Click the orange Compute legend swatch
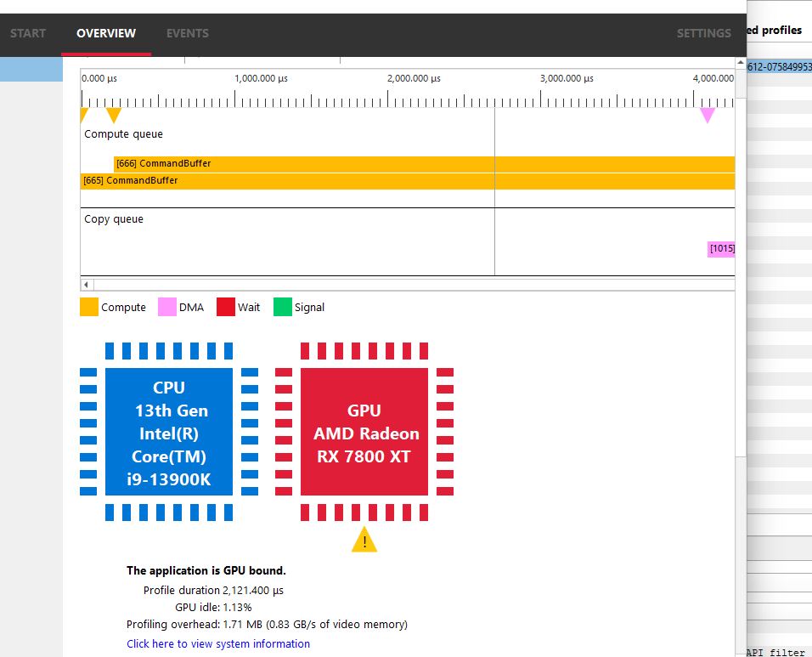Viewport: 812px width, 657px height. click(x=89, y=307)
